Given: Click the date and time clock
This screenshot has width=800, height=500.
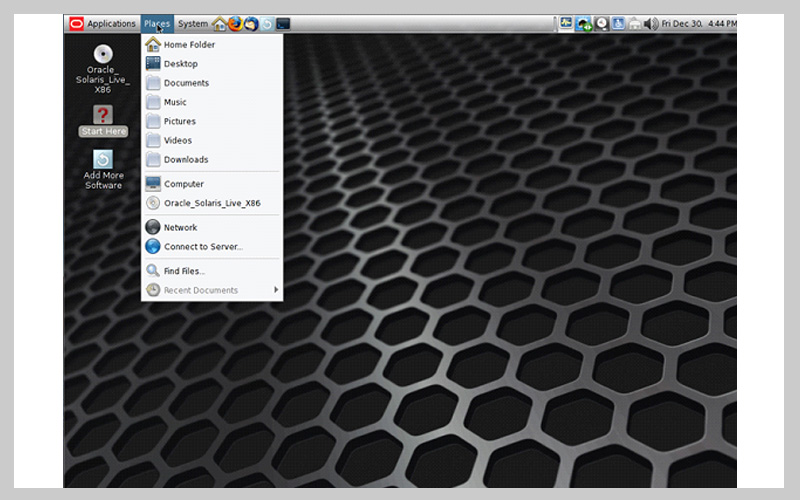Looking at the screenshot, I should pos(697,23).
